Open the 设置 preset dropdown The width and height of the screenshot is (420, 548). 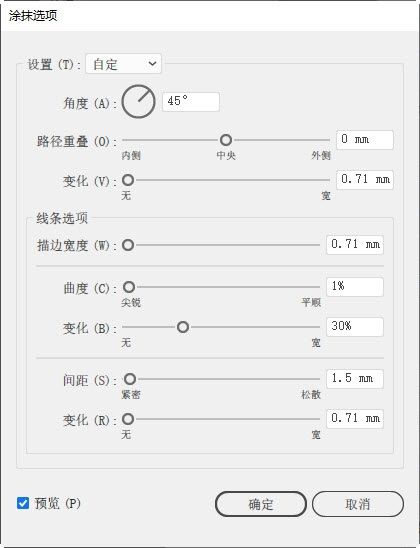click(x=123, y=64)
